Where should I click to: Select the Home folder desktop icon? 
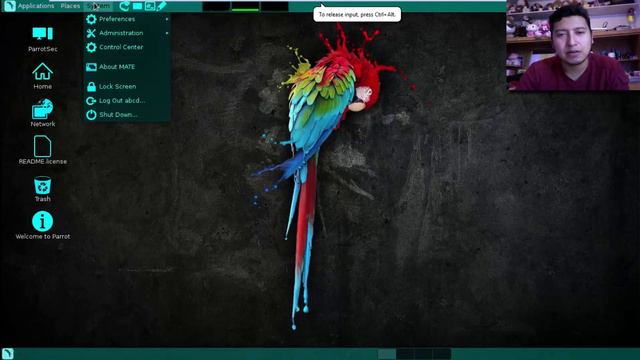pos(42,76)
